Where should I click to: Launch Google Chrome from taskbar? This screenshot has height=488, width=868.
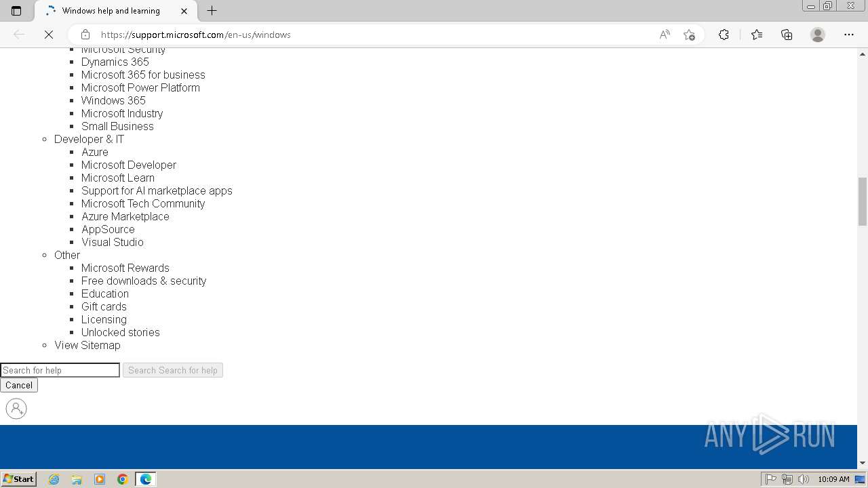[x=123, y=479]
